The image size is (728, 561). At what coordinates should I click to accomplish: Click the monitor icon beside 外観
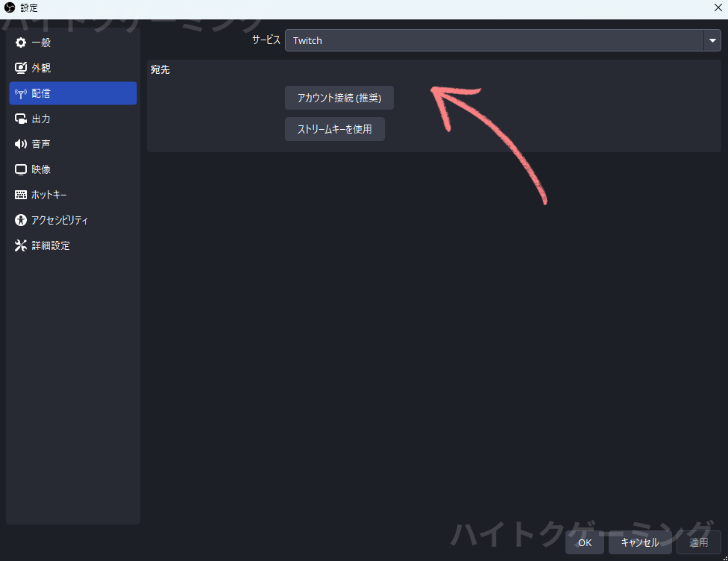coord(20,68)
